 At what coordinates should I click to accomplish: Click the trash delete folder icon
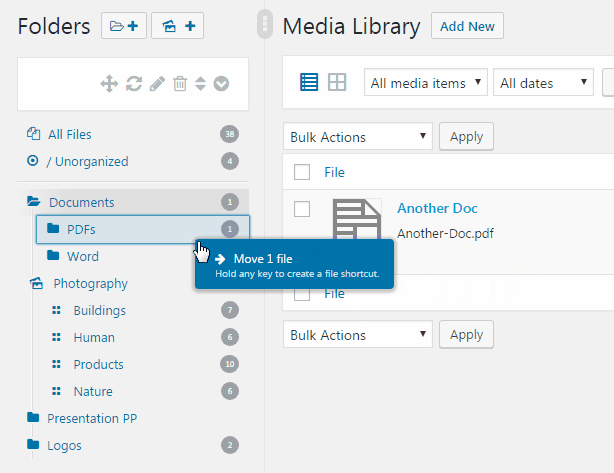click(180, 84)
